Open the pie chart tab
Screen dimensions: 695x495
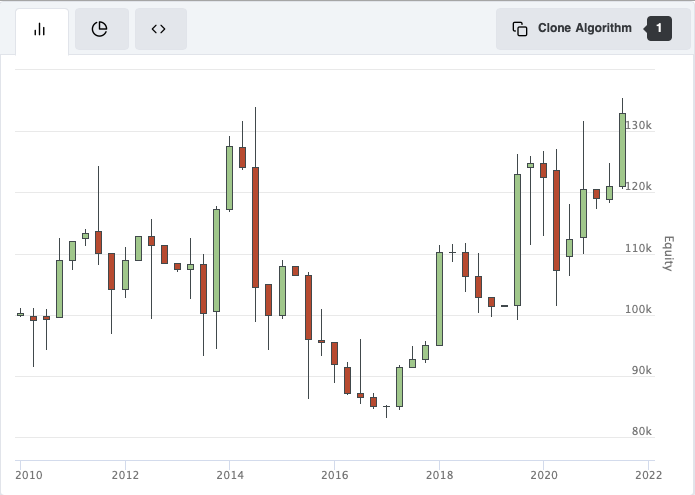click(100, 29)
